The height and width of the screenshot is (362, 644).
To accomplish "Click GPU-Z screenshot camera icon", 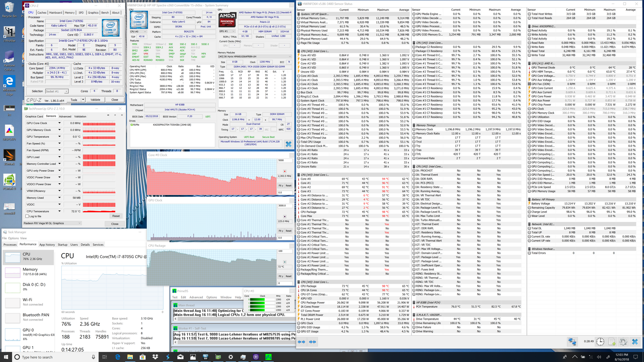I will (108, 115).
